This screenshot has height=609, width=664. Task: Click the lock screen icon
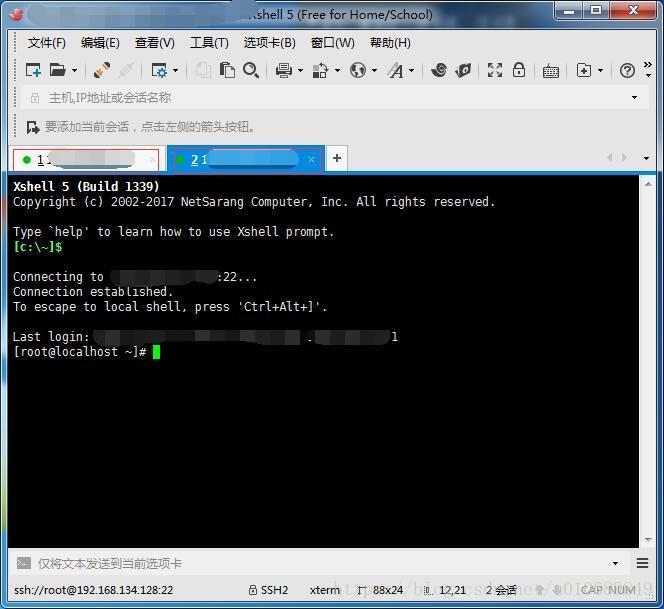[519, 70]
